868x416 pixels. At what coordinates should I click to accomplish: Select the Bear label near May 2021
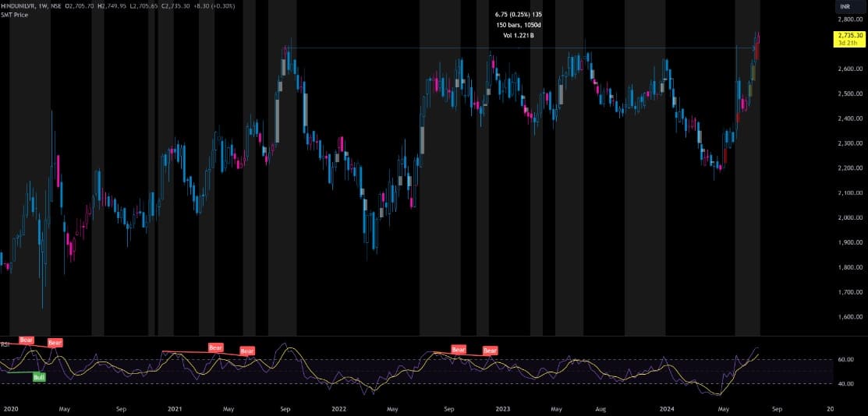(247, 351)
